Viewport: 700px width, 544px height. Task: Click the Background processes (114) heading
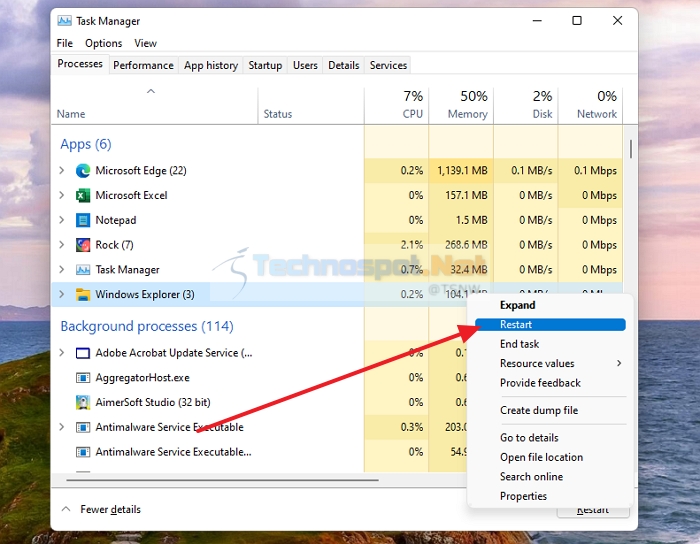147,326
